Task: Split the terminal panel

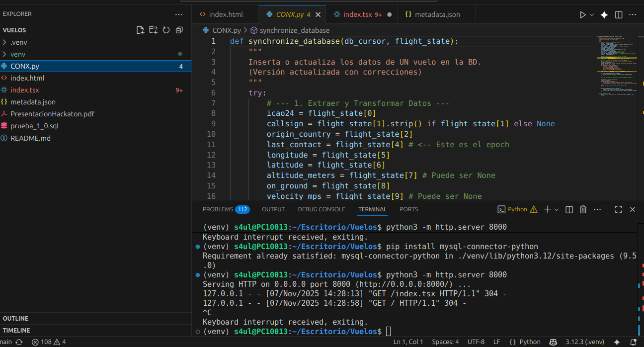Action: (x=569, y=209)
